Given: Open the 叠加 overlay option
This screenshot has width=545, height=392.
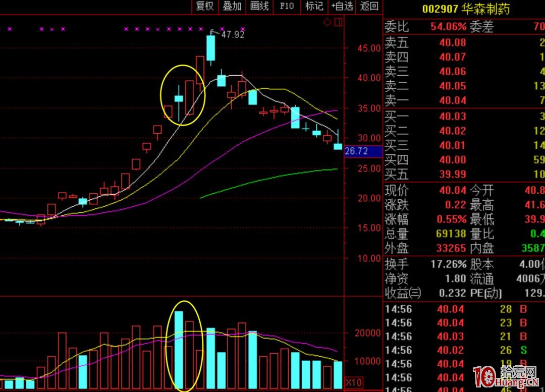Looking at the screenshot, I should click(x=232, y=6).
